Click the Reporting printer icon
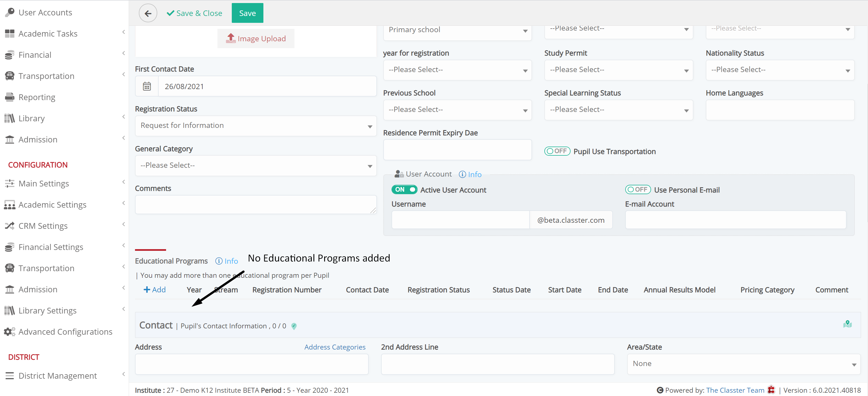This screenshot has height=396, width=868. (x=10, y=97)
